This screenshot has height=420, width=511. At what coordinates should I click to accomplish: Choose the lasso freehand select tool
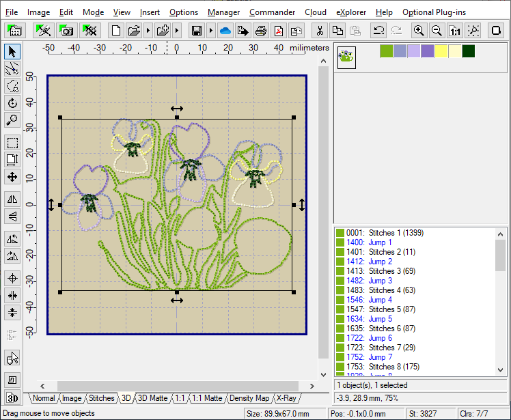tap(12, 86)
